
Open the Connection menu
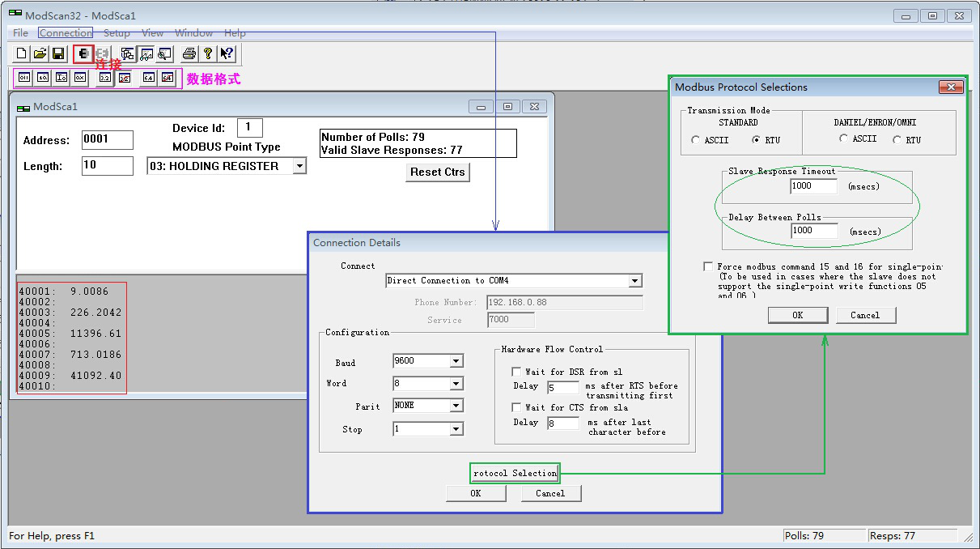[x=66, y=33]
